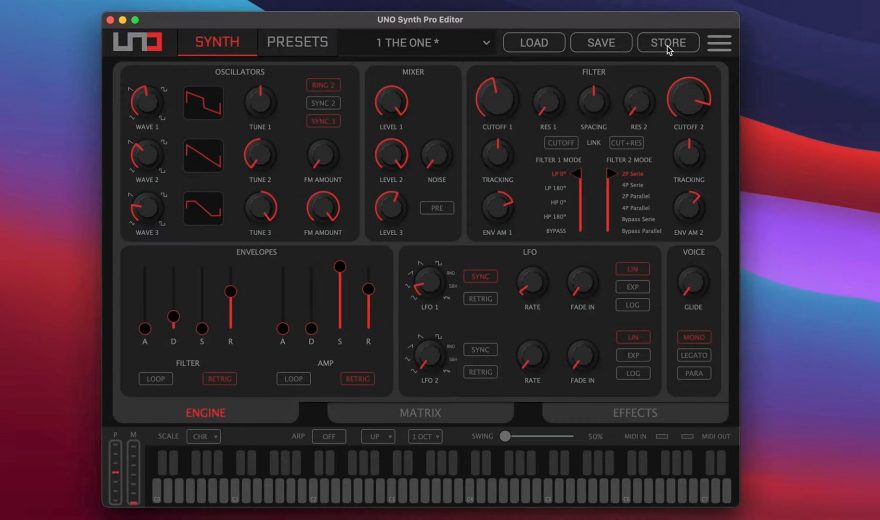The image size is (880, 520).
Task: Select HP 0° filter 1 mode
Action: [558, 203]
